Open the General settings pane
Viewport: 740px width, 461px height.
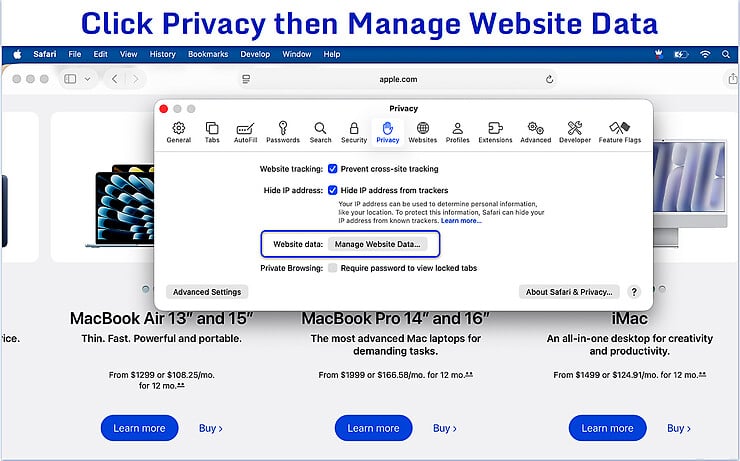click(x=178, y=133)
